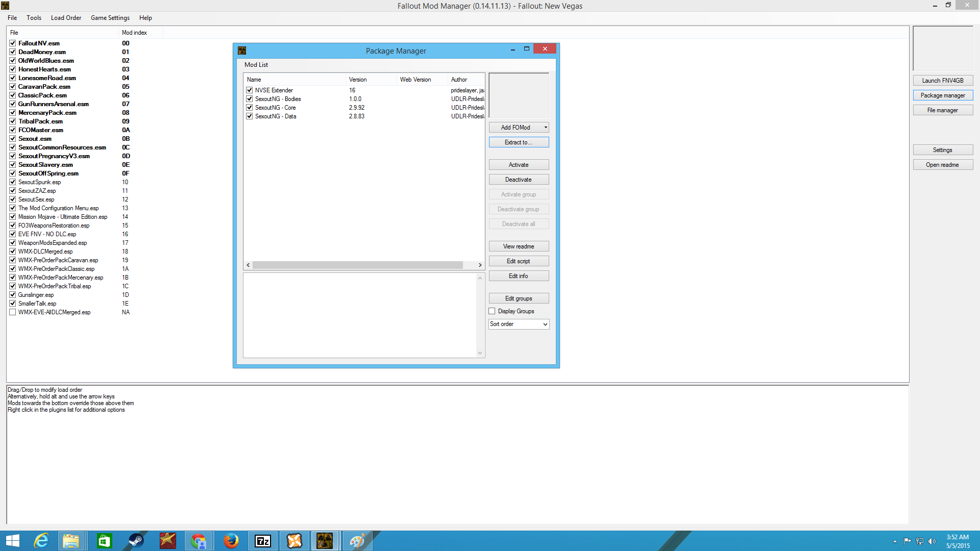The image size is (980, 551).
Task: Open the Sort order dropdown
Action: pyautogui.click(x=519, y=324)
